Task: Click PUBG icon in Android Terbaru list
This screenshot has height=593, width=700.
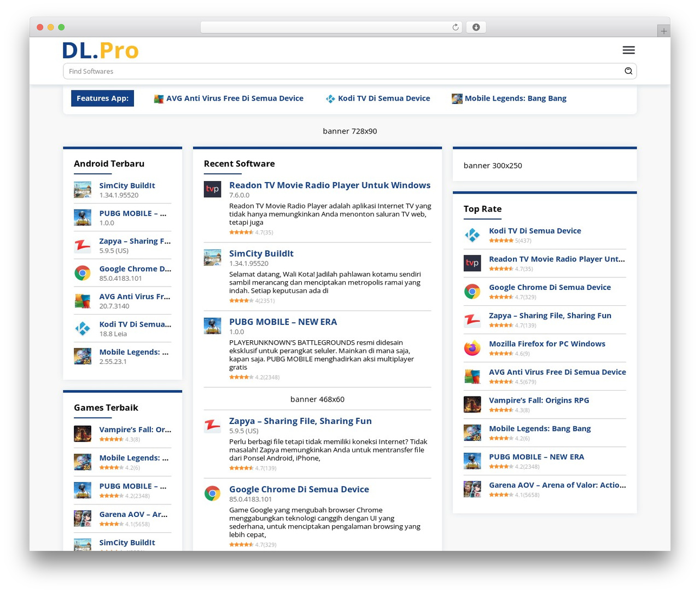Action: [83, 217]
